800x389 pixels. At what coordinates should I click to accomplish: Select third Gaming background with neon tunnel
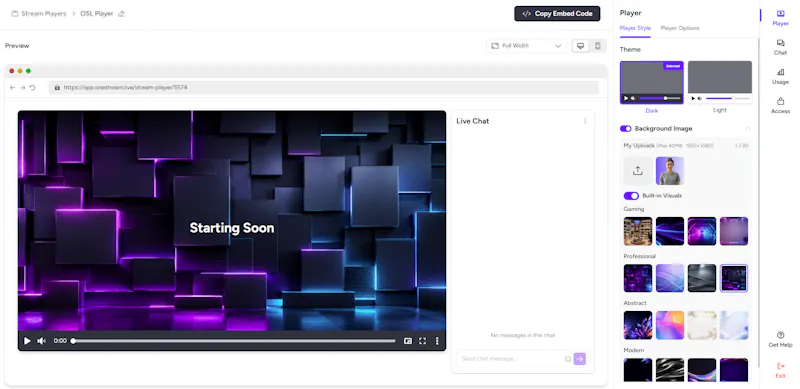[x=702, y=231]
